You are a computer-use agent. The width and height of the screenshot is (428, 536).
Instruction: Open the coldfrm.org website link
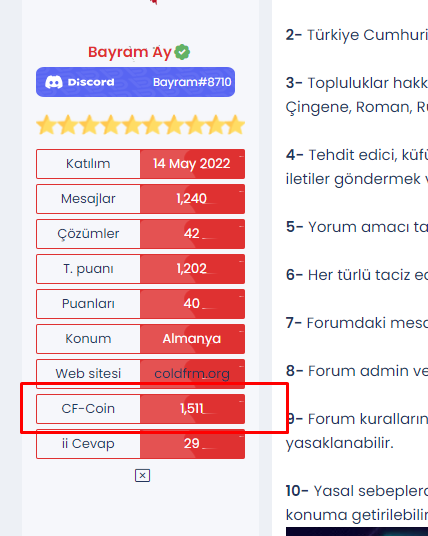point(192,373)
